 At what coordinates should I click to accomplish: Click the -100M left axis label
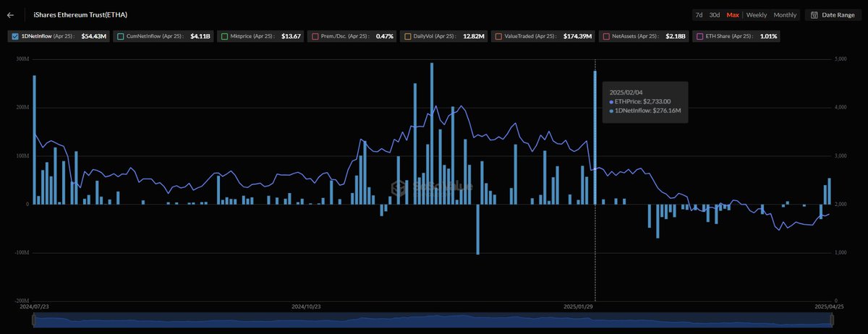(22, 253)
